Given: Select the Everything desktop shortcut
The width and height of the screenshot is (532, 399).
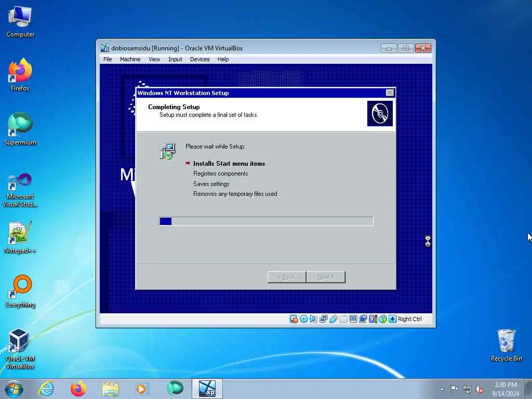Looking at the screenshot, I should (20, 291).
